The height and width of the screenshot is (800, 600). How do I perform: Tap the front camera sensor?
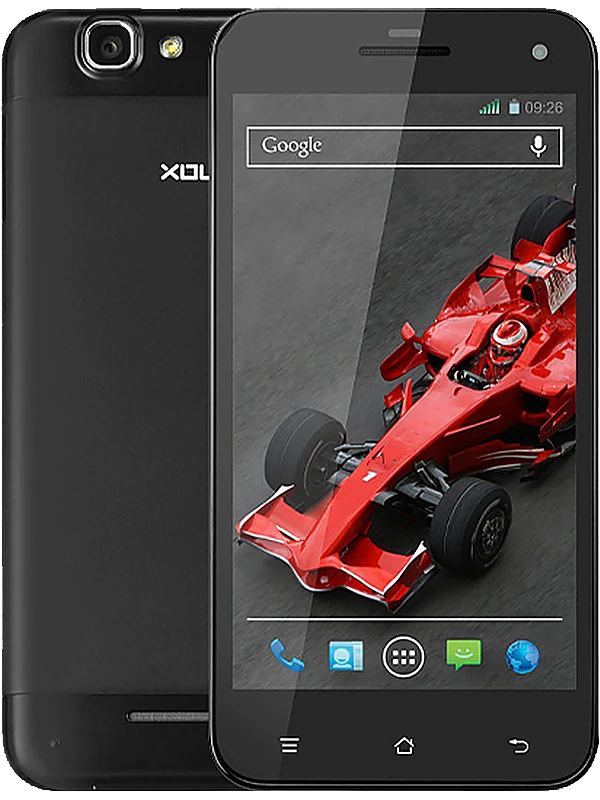[x=539, y=52]
